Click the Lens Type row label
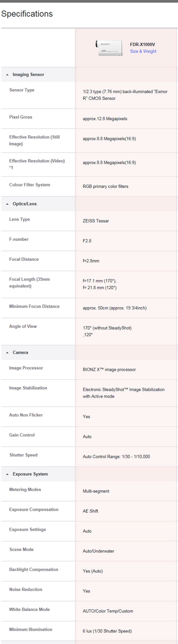 (x=20, y=219)
